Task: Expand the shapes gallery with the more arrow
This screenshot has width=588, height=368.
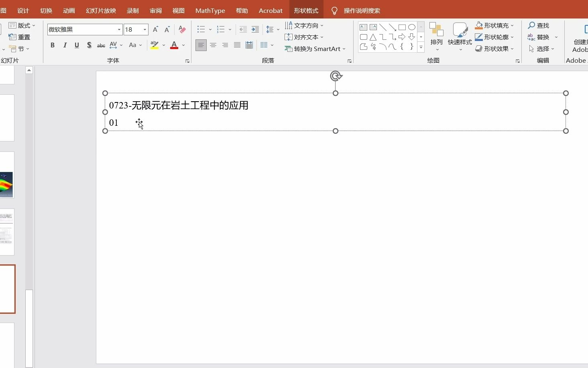Action: click(x=421, y=47)
